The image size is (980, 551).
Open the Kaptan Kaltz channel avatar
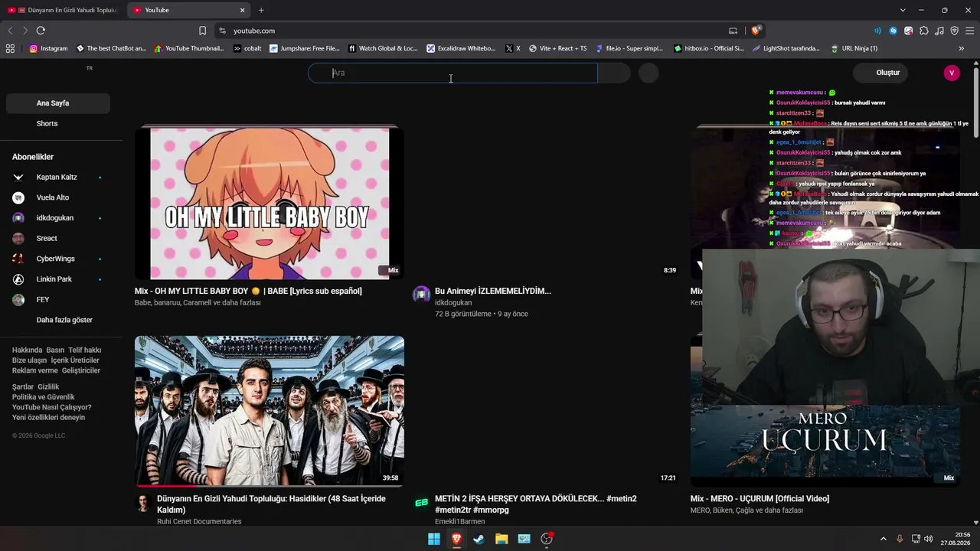tap(18, 178)
